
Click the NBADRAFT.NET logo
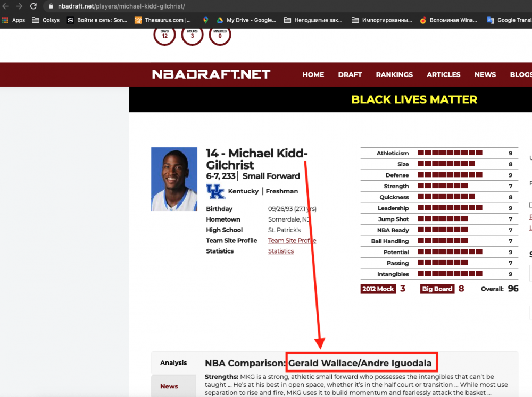coord(211,74)
